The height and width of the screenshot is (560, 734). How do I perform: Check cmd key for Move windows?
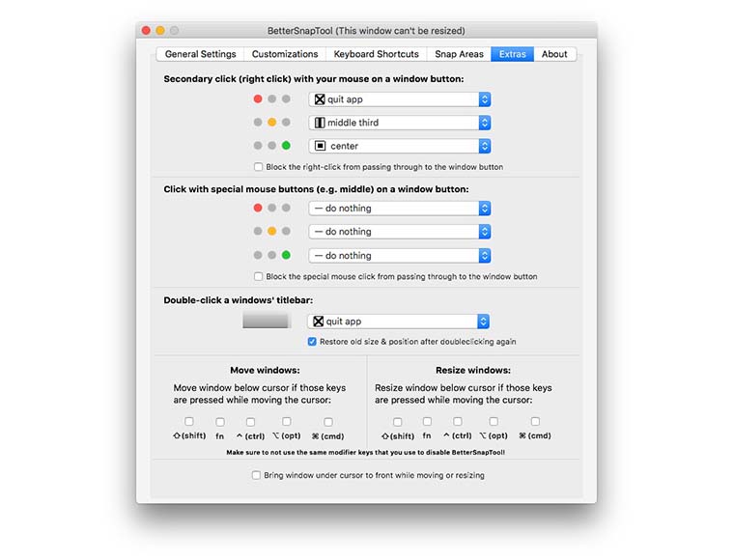point(328,422)
